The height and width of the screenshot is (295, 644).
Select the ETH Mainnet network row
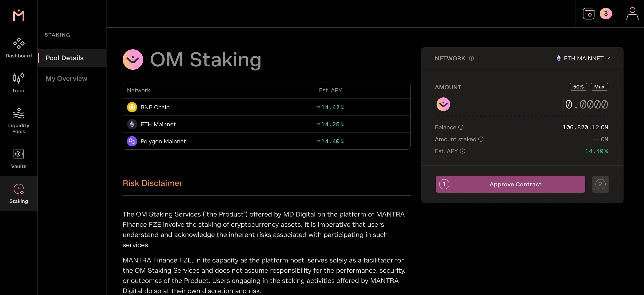(x=266, y=124)
